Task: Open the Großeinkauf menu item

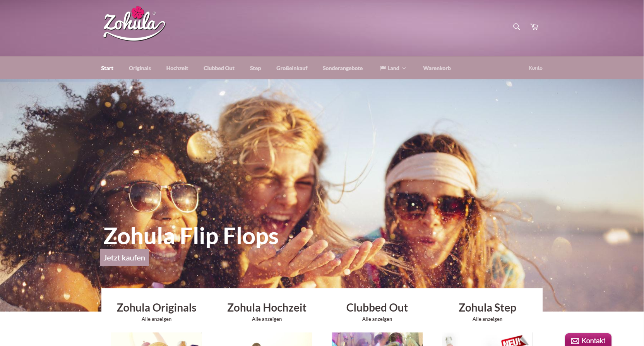Action: click(292, 68)
